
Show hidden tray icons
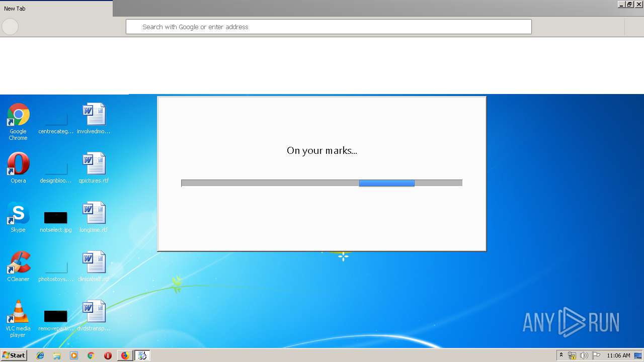click(x=561, y=355)
